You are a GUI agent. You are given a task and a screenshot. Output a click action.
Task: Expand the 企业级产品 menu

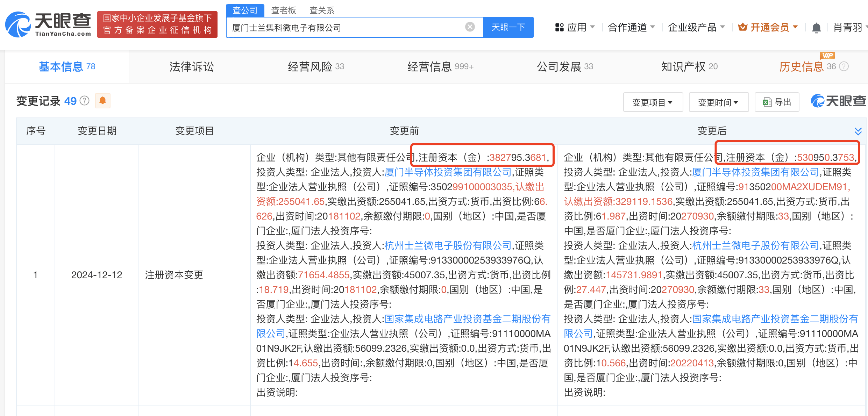pos(696,27)
